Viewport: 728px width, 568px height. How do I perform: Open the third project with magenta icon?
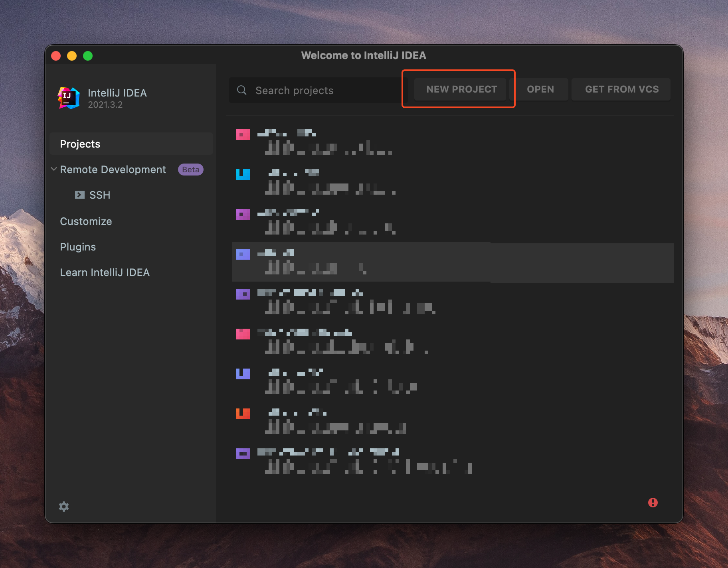[x=453, y=222]
